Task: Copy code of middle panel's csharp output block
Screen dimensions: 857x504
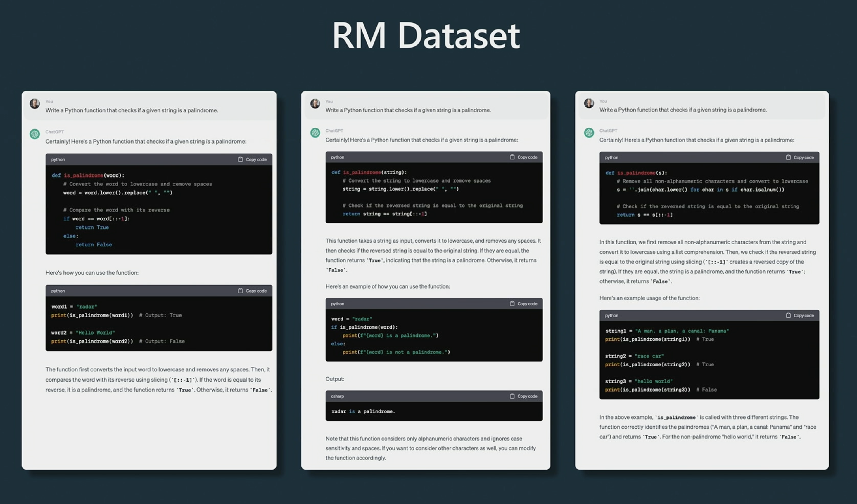Action: (523, 396)
